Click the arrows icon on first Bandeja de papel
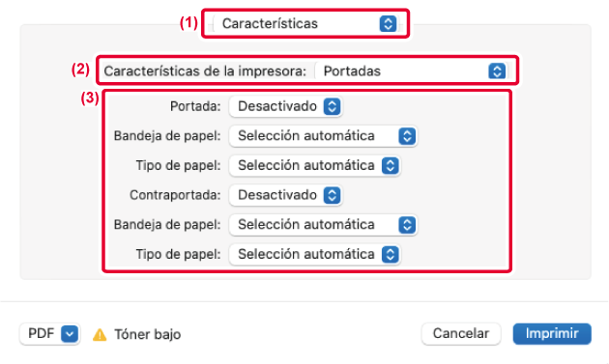This screenshot has width=609, height=364. 407,136
